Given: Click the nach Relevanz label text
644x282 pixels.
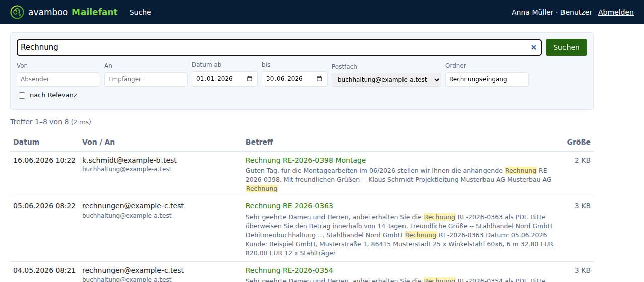Looking at the screenshot, I should click(x=53, y=95).
